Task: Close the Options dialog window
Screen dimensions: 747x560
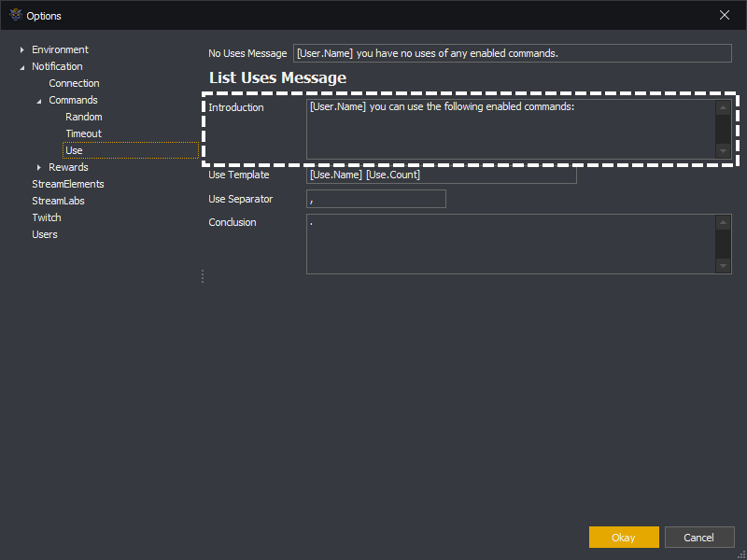Action: 725,15
